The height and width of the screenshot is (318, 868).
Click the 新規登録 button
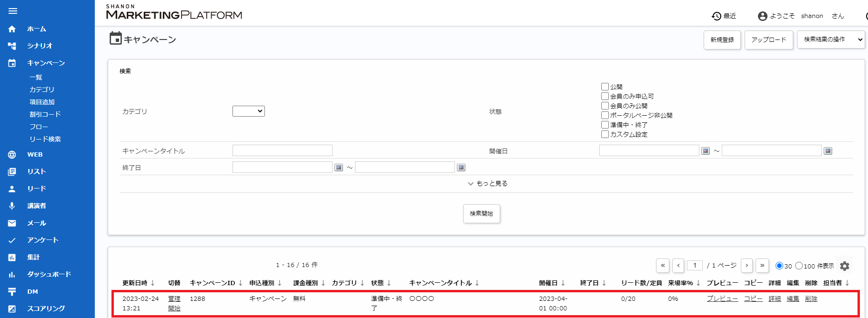click(722, 40)
